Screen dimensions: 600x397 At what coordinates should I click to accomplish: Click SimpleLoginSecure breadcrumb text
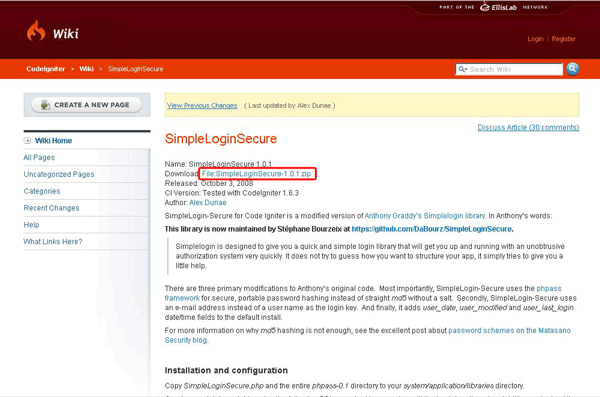(x=135, y=69)
